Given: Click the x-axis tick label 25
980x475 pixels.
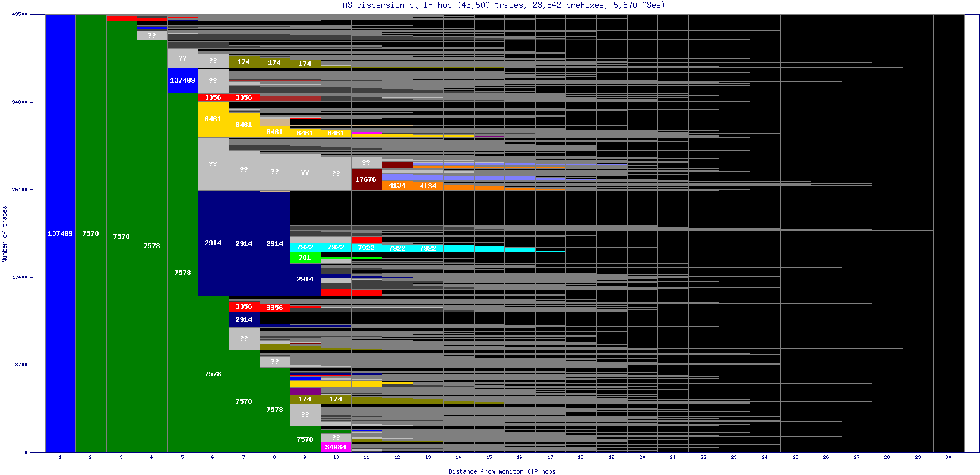Looking at the screenshot, I should point(795,457).
